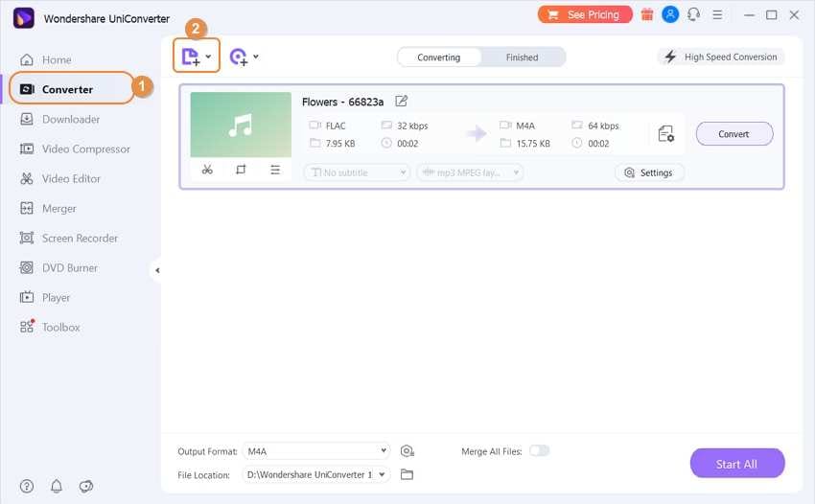Click Start All button
Viewport: 815px width, 504px height.
click(x=736, y=464)
